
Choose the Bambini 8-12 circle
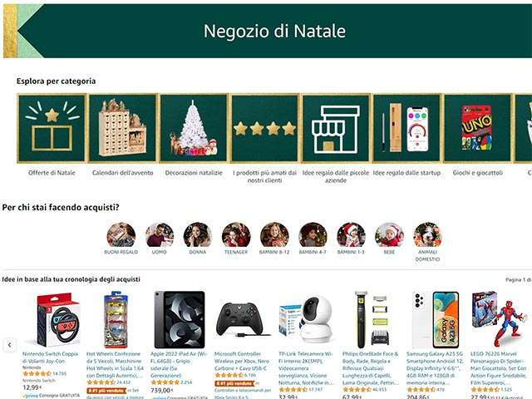274,234
